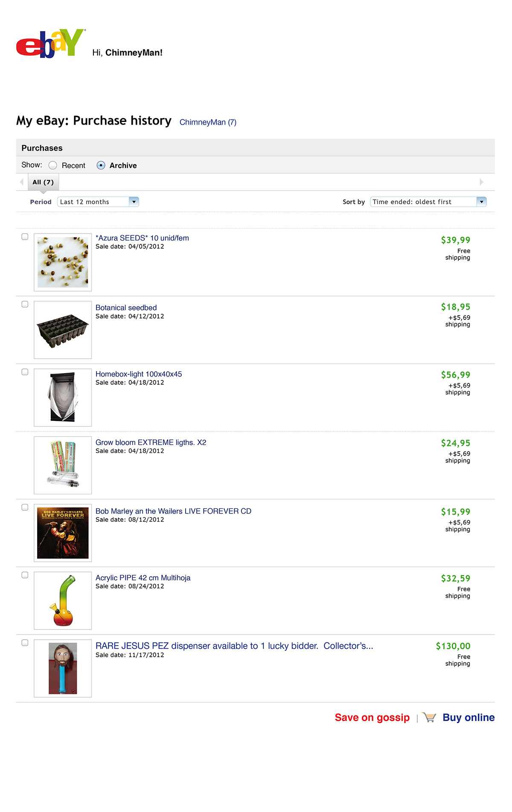The image size is (512, 812).
Task: Click the shopping cart icon
Action: tap(429, 717)
